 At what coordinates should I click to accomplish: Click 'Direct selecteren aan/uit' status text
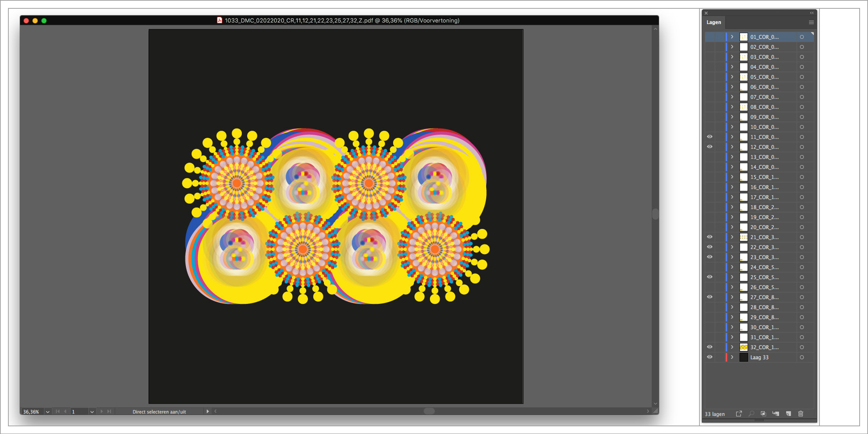159,412
